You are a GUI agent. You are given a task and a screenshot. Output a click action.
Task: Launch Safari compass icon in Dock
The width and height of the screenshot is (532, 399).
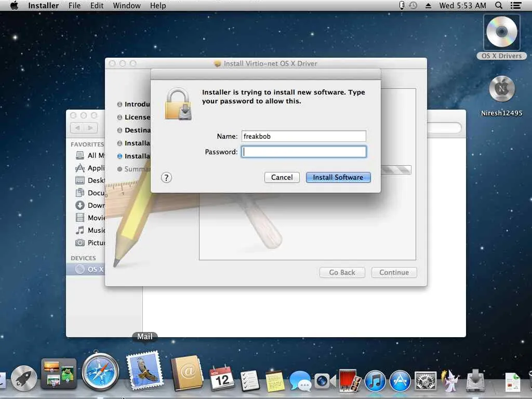[100, 372]
